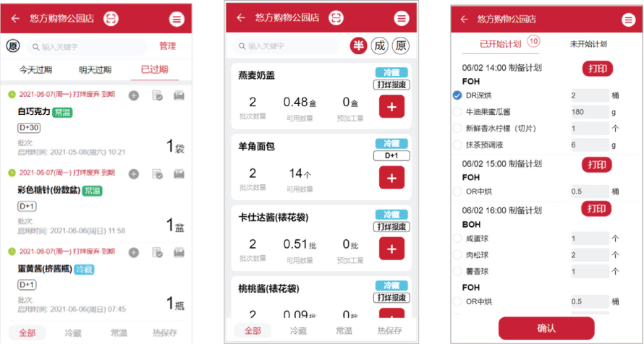Select the 半 circle filter

[x=359, y=46]
